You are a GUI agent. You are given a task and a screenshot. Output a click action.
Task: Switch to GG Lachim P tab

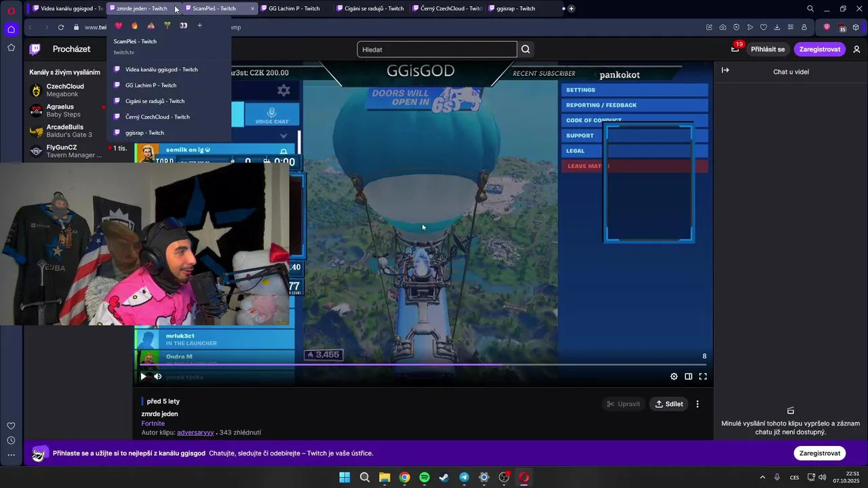click(294, 9)
